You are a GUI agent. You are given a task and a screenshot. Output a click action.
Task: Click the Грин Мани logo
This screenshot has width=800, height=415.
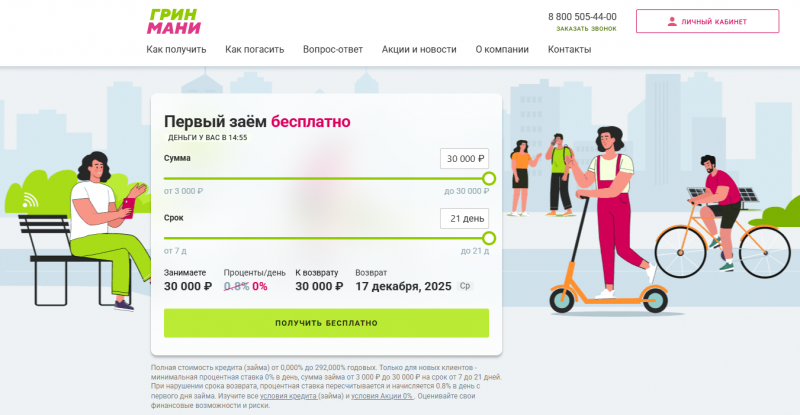(174, 21)
